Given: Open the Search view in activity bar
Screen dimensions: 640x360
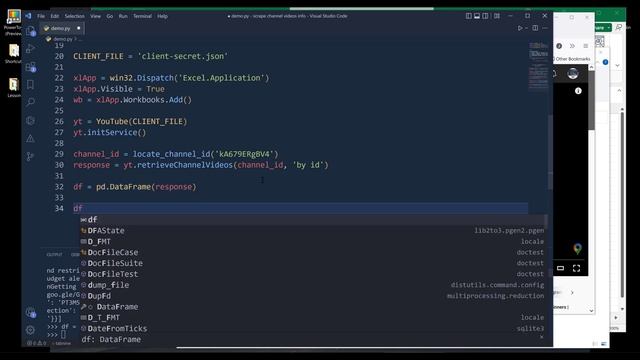Looking at the screenshot, I should pos(31,102).
